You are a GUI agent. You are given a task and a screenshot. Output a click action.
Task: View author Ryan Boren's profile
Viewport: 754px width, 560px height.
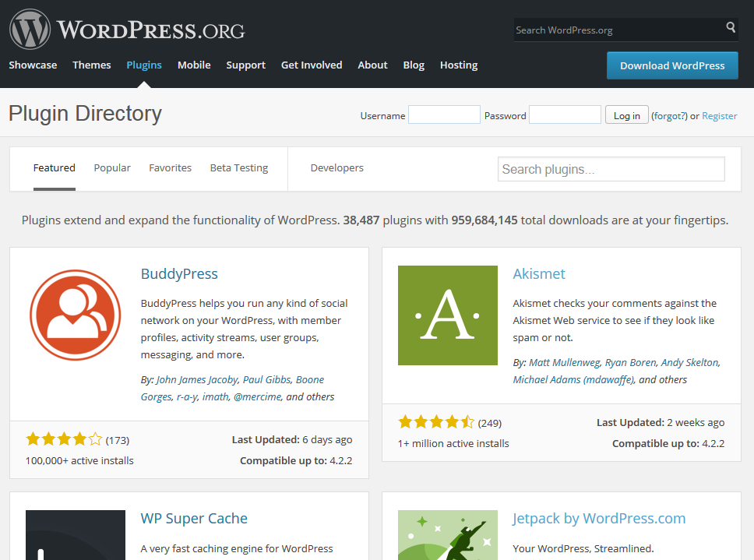click(x=631, y=362)
